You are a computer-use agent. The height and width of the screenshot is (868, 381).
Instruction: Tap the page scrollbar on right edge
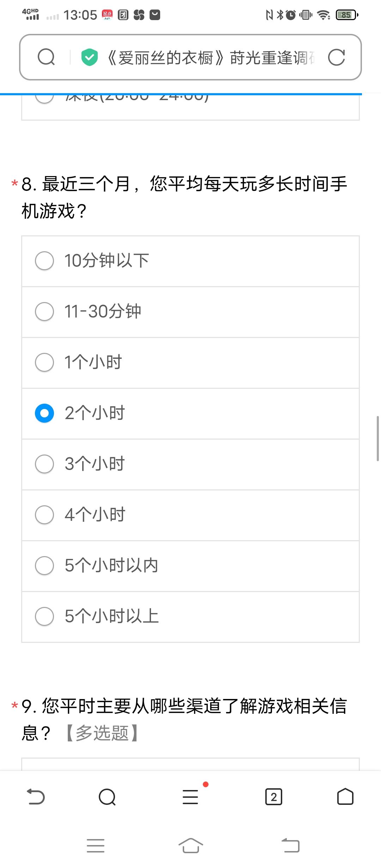coord(377,439)
